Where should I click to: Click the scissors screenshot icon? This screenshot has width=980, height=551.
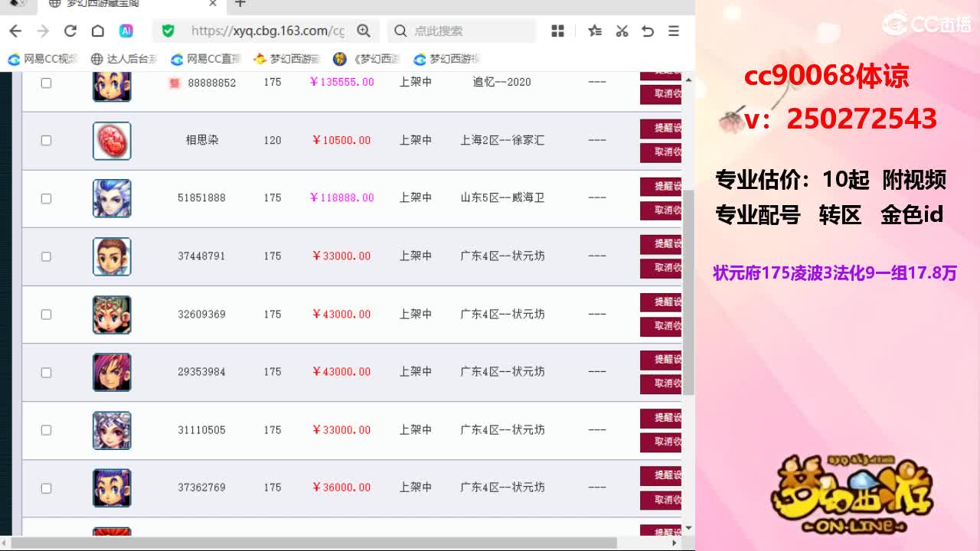pos(622,31)
